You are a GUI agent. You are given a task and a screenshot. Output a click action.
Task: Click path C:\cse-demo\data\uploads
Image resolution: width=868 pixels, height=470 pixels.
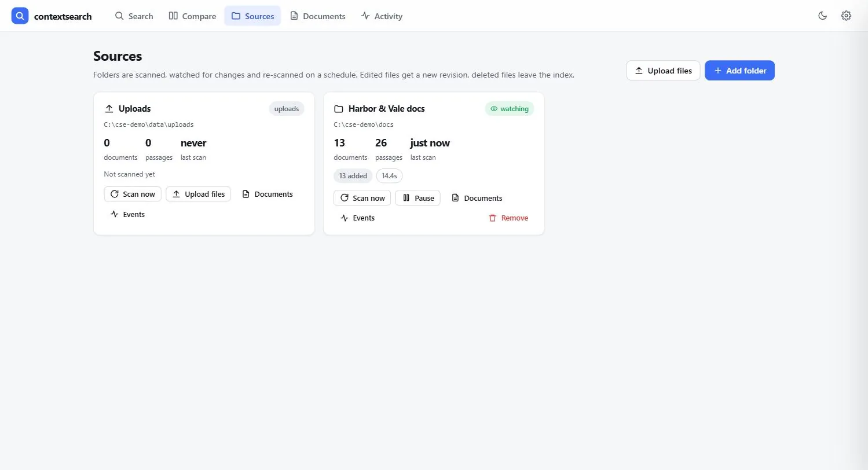click(x=149, y=124)
